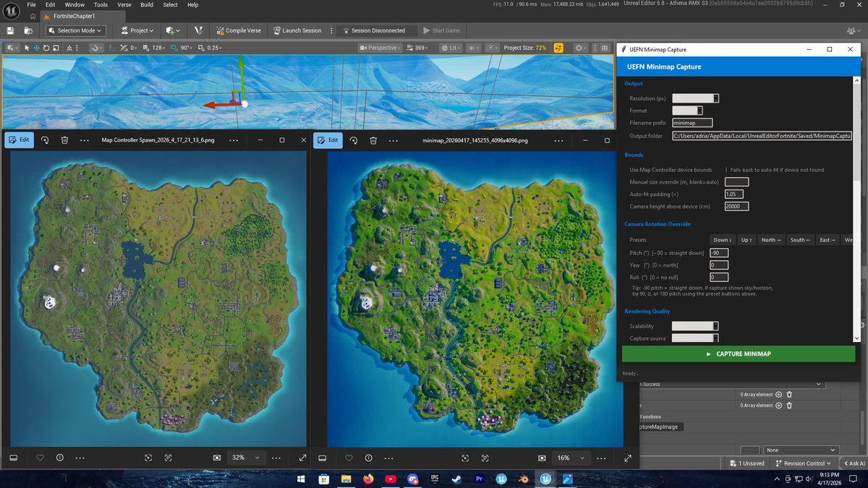Viewport: 868px width, 488px height.
Task: Show file info in minimap_20260417 window
Action: tap(368, 458)
